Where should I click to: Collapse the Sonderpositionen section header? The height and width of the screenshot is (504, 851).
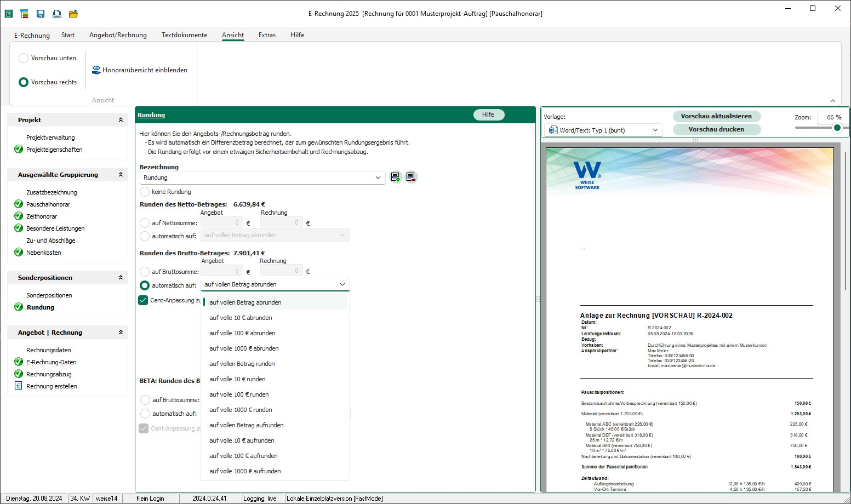pos(121,278)
